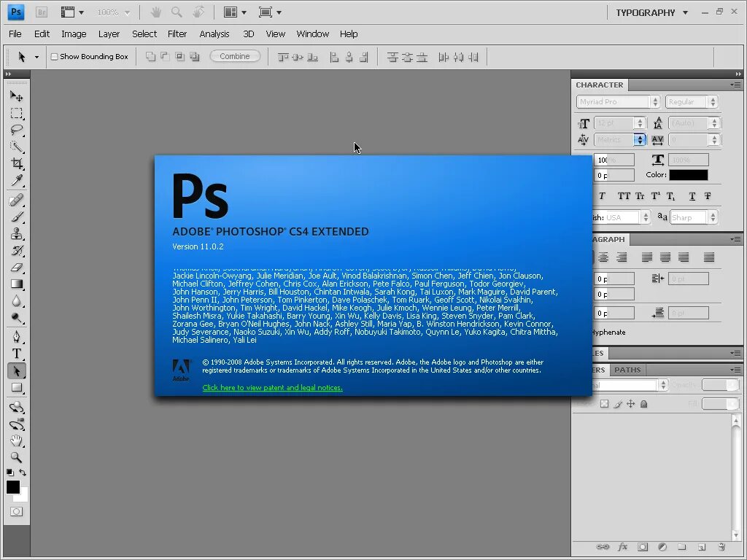Screen dimensions: 747x560
Task: Click the Layers panel vertical scrollbar
Action: [x=736, y=478]
